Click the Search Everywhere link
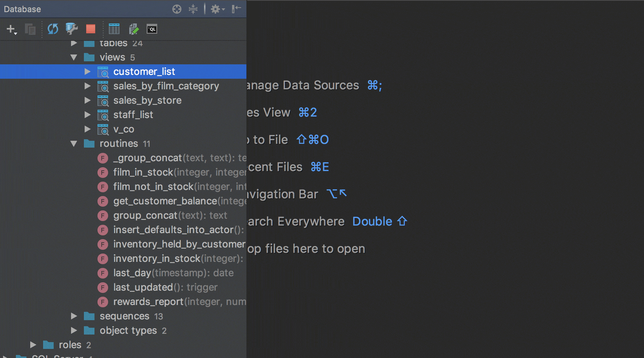The height and width of the screenshot is (358, 644). (295, 221)
